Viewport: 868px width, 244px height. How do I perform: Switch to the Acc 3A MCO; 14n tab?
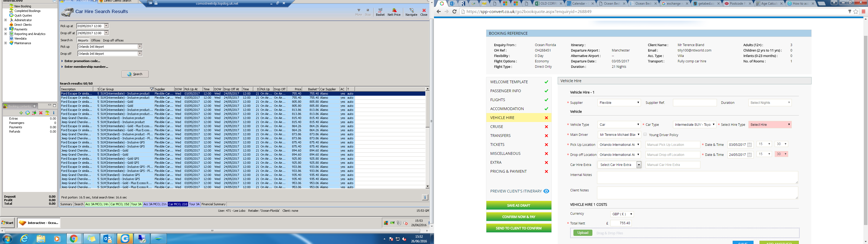coord(97,204)
